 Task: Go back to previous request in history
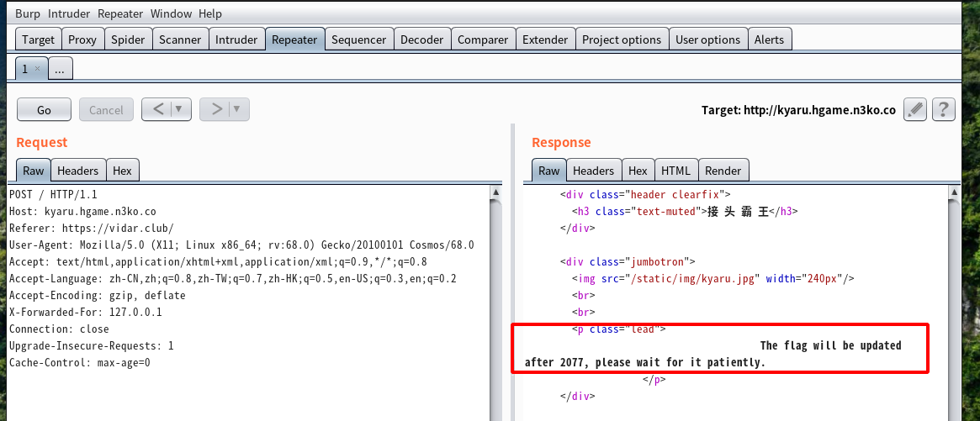coord(157,109)
